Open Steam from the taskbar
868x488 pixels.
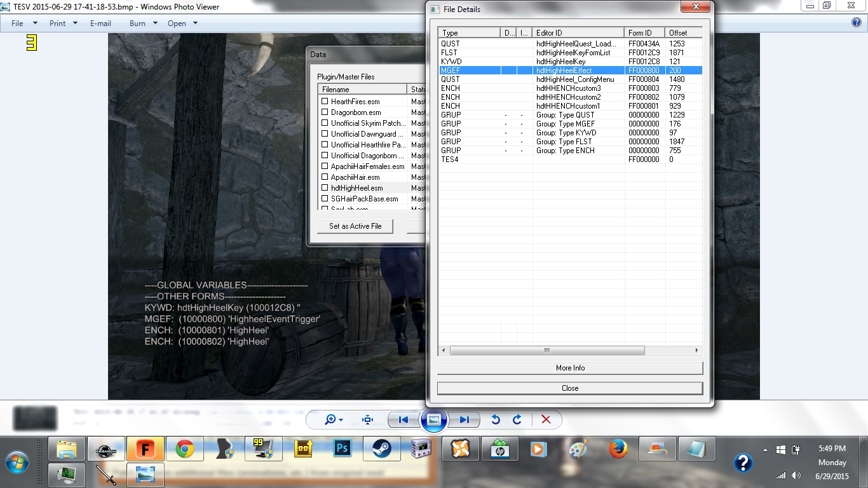click(x=382, y=449)
